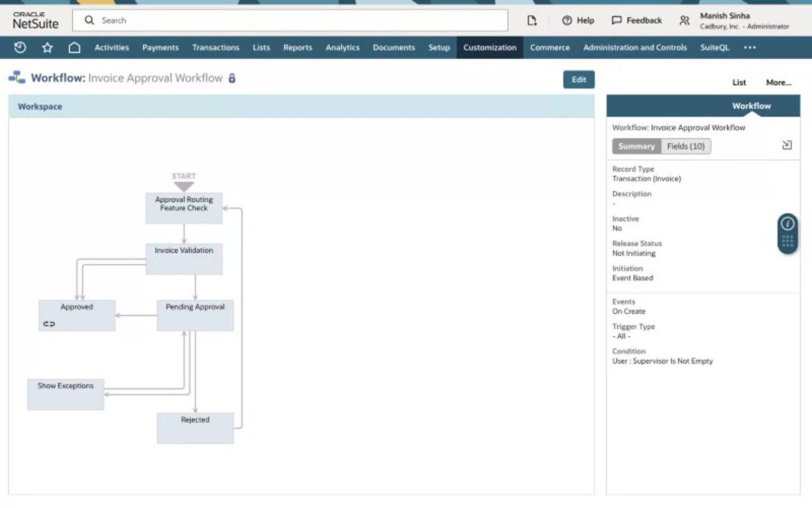Switch to the Fields (10) tab
812x508 pixels.
[686, 146]
